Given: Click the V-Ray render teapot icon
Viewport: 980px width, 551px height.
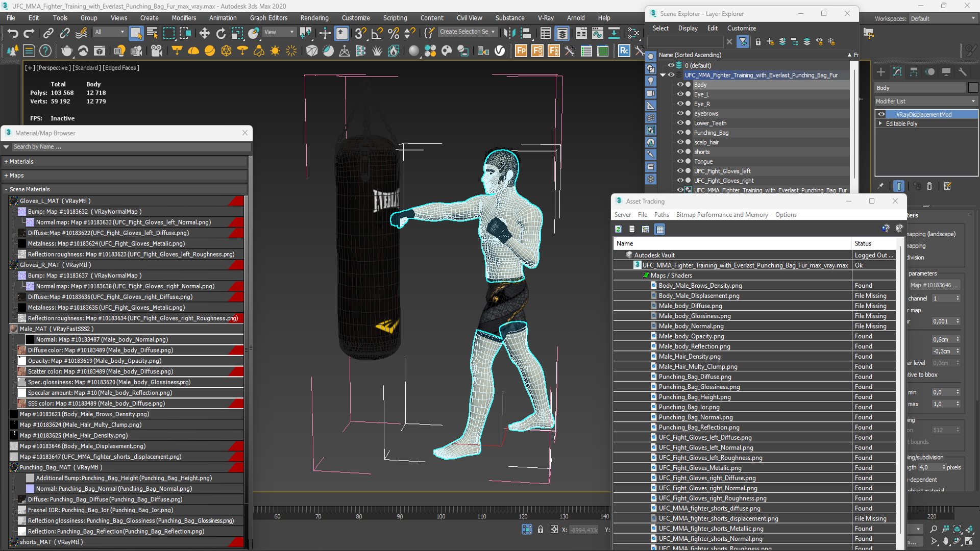Looking at the screenshot, I should pyautogui.click(x=66, y=51).
